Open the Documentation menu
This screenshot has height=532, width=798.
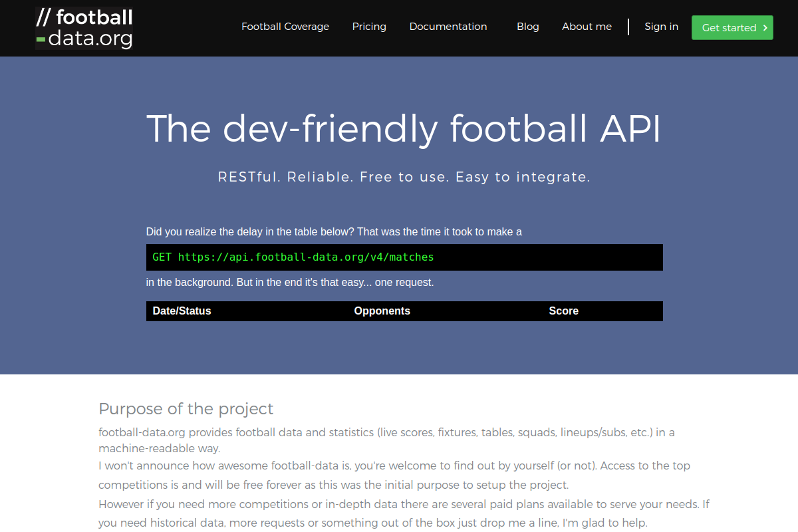(448, 27)
